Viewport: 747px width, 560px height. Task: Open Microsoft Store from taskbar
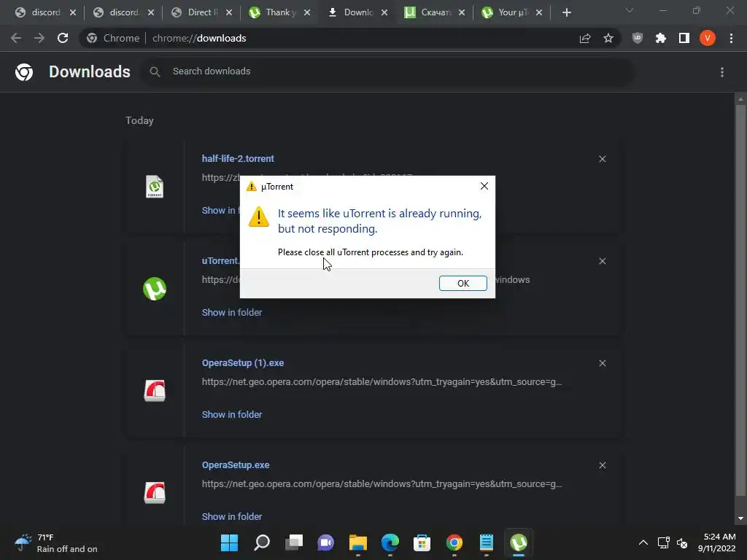(x=422, y=542)
